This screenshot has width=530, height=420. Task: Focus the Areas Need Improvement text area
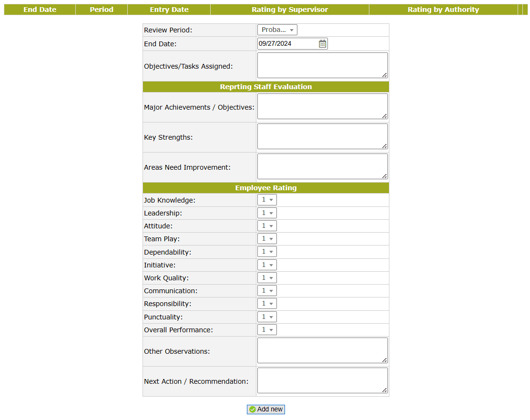click(x=322, y=166)
